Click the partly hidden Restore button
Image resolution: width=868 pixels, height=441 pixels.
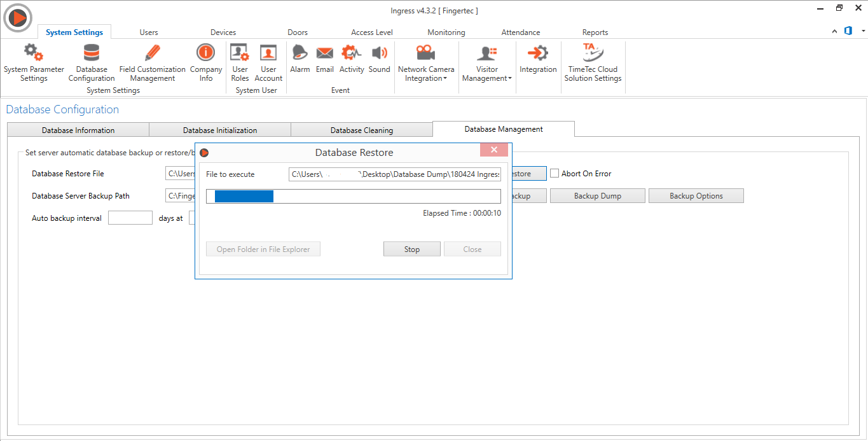(x=529, y=173)
